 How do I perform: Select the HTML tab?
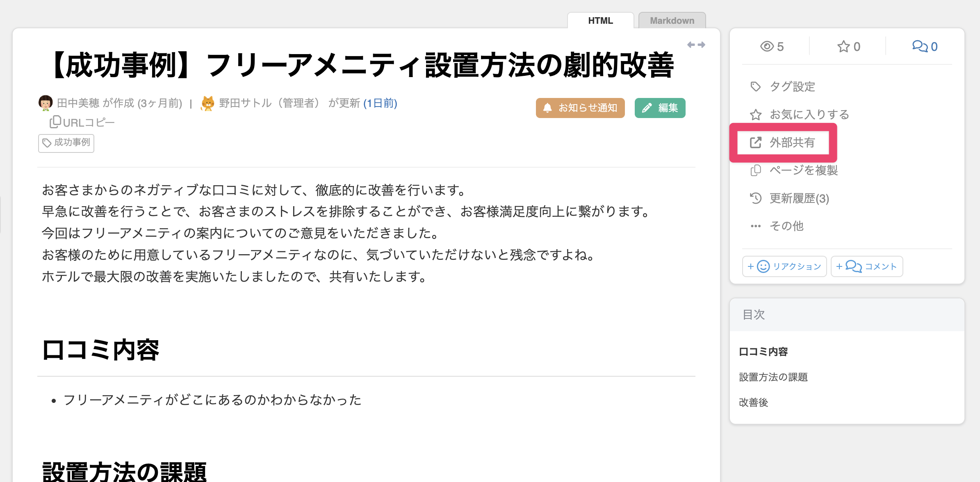point(600,20)
